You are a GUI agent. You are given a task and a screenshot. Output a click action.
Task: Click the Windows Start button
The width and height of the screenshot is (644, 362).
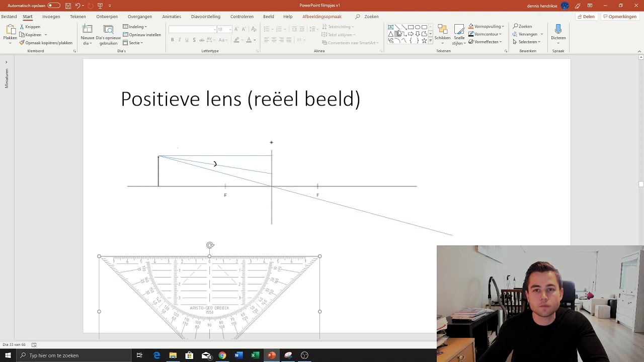tap(8, 355)
